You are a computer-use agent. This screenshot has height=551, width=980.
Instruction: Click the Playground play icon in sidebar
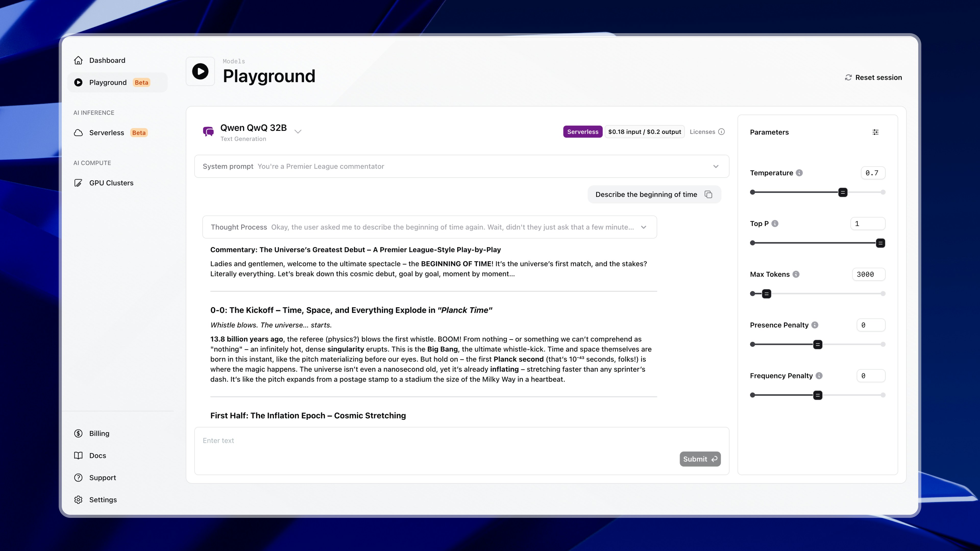point(78,82)
